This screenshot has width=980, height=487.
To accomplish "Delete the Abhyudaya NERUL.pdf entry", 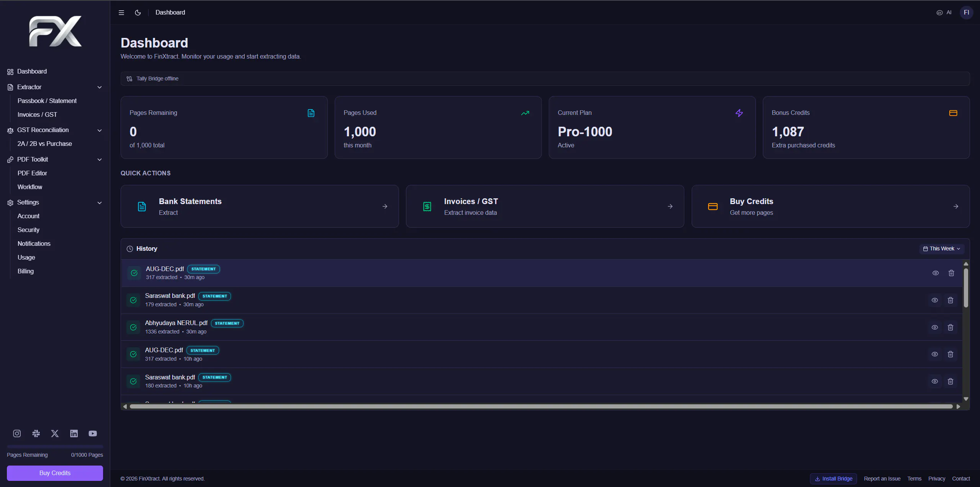I will [x=951, y=328].
